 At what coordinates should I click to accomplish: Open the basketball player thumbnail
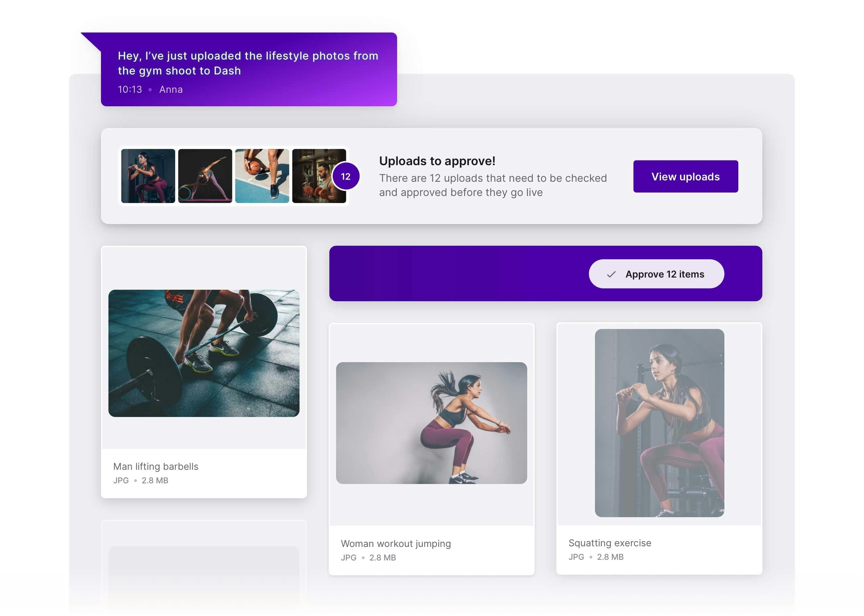tap(262, 176)
